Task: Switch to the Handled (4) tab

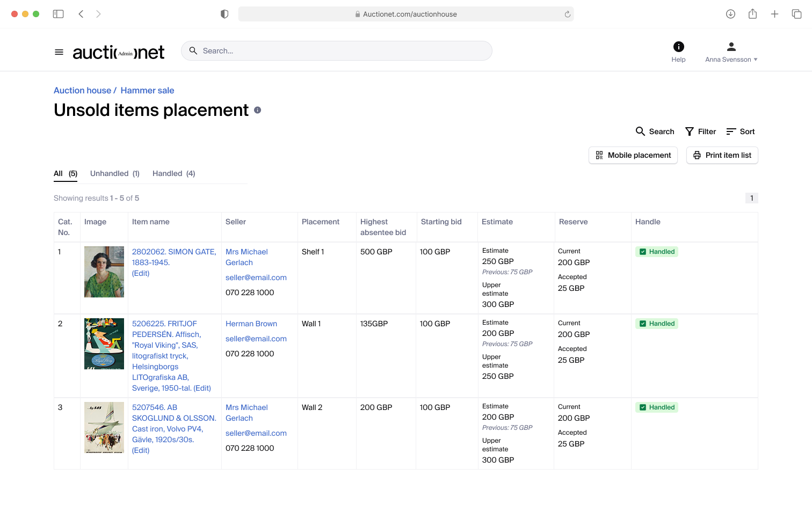Action: (174, 173)
